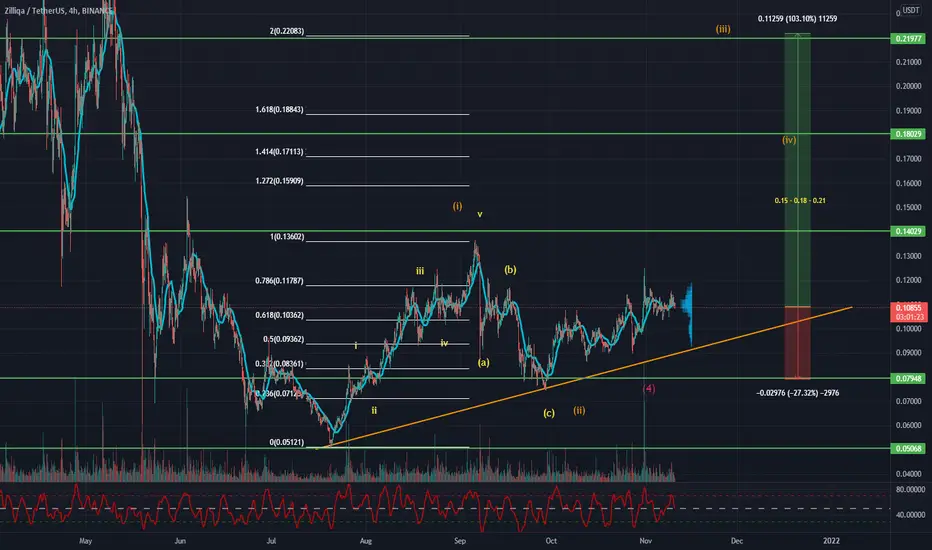The width and height of the screenshot is (932, 550).
Task: Click the USDT currency label
Action: 910,10
